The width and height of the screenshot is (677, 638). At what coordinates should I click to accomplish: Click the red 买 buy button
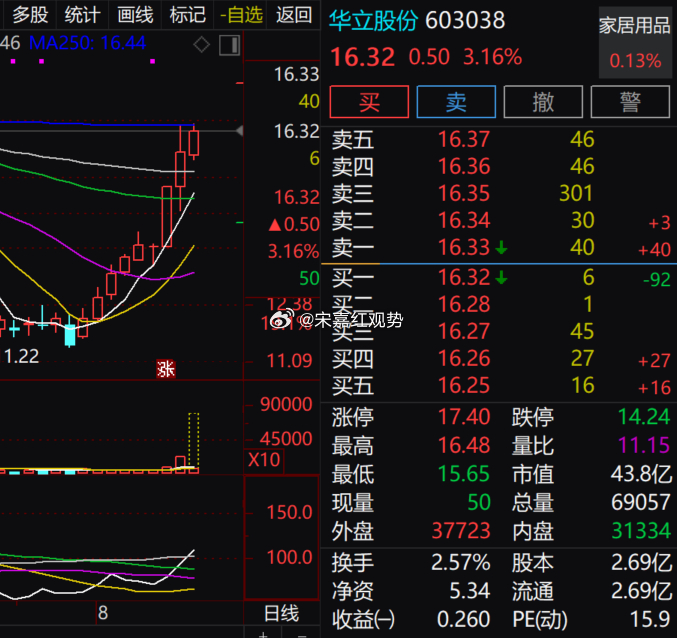(369, 102)
